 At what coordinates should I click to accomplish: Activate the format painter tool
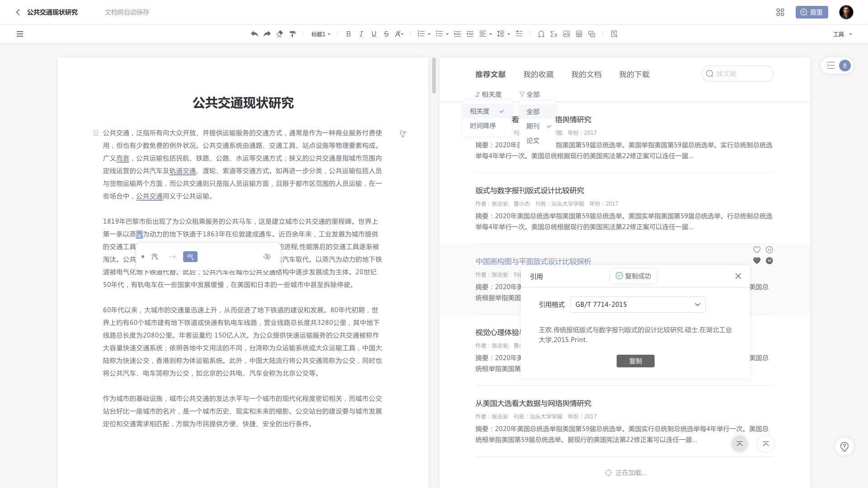pyautogui.click(x=292, y=34)
